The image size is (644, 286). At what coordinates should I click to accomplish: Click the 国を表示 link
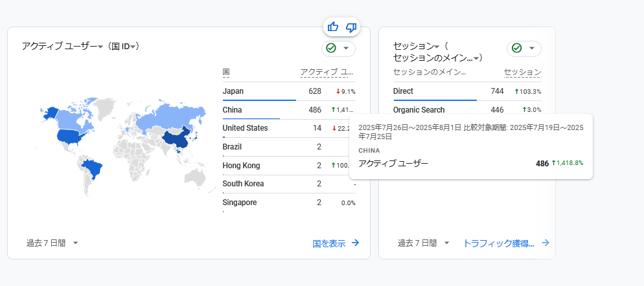click(x=329, y=243)
